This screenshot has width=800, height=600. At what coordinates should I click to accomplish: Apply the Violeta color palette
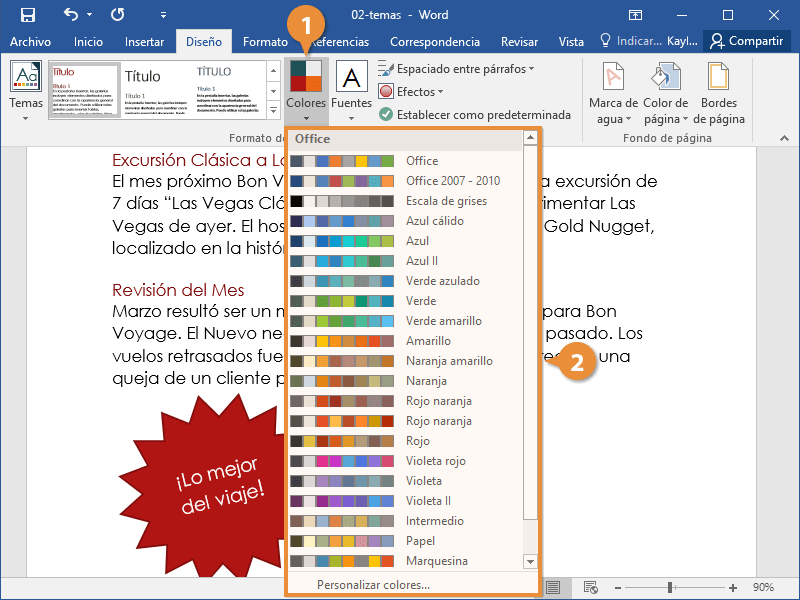pyautogui.click(x=406, y=481)
